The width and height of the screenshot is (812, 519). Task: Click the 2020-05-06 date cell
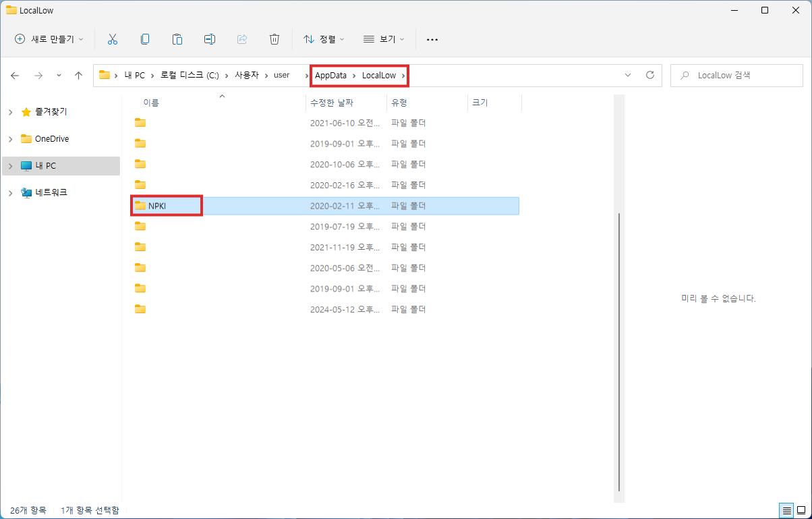pos(344,268)
